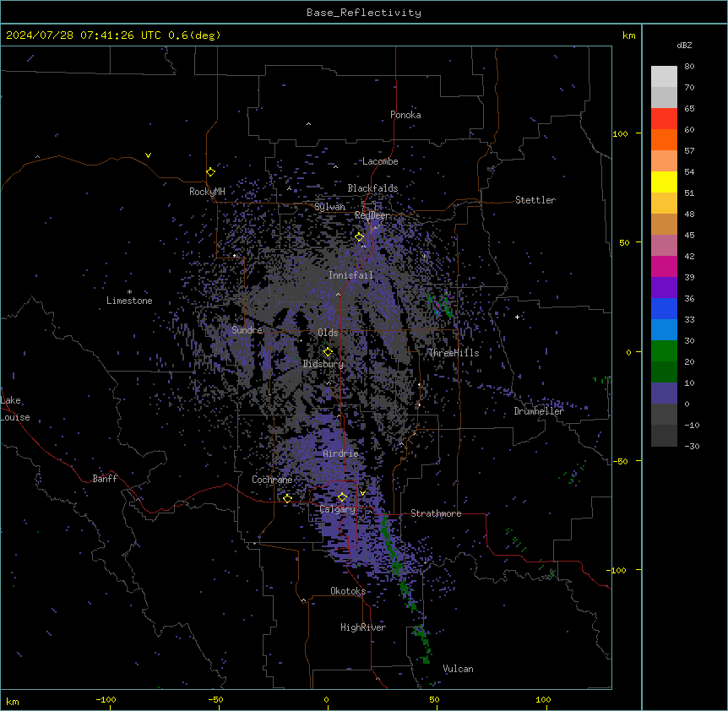Click the Calgary city label
The width and height of the screenshot is (728, 711).
coord(337,509)
